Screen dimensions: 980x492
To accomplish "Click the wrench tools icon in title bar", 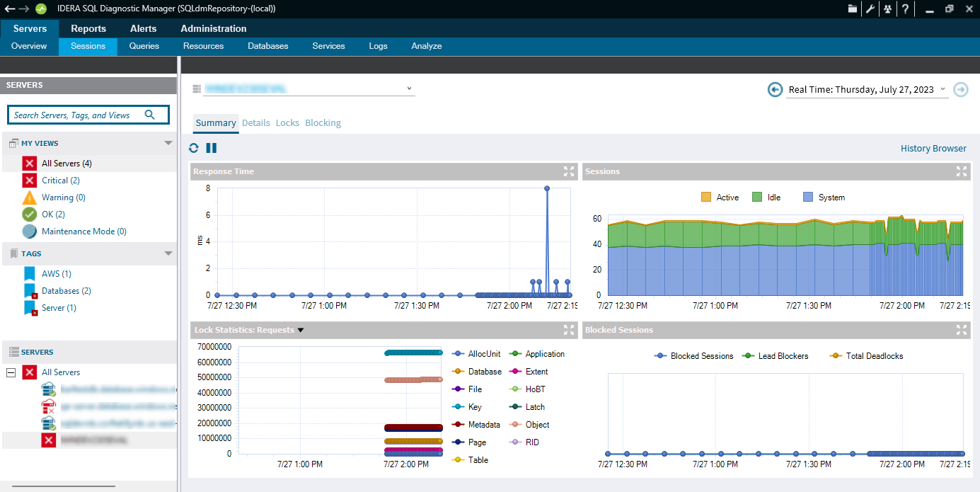I will click(870, 9).
